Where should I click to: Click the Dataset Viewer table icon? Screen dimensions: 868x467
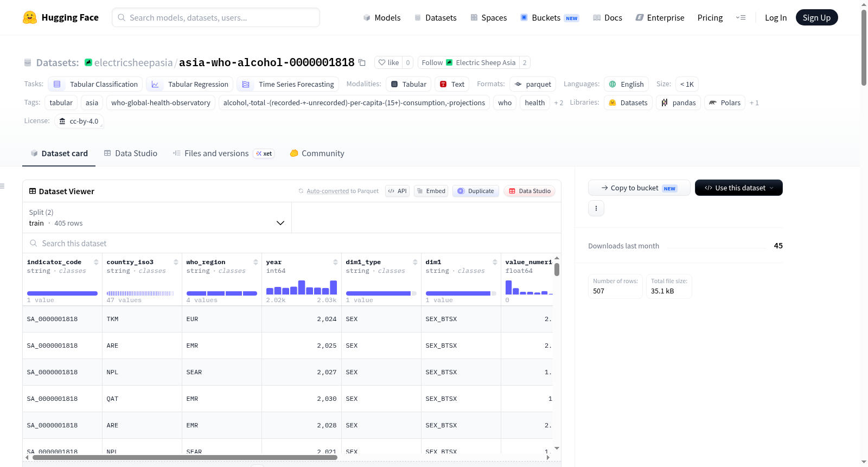point(33,191)
